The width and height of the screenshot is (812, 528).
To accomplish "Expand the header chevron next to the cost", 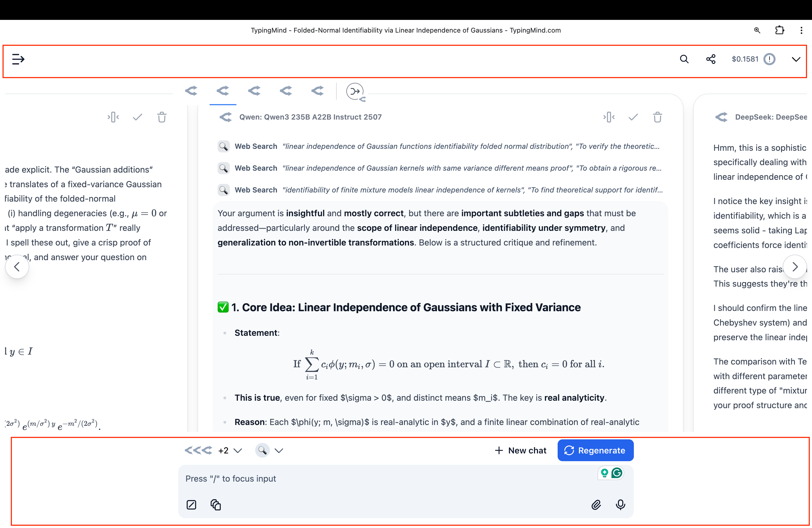I will click(x=796, y=59).
